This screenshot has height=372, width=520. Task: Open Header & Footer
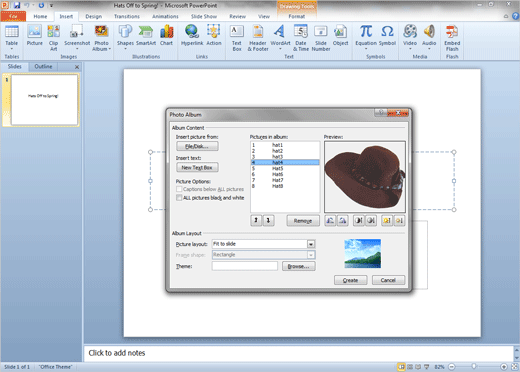click(x=258, y=38)
